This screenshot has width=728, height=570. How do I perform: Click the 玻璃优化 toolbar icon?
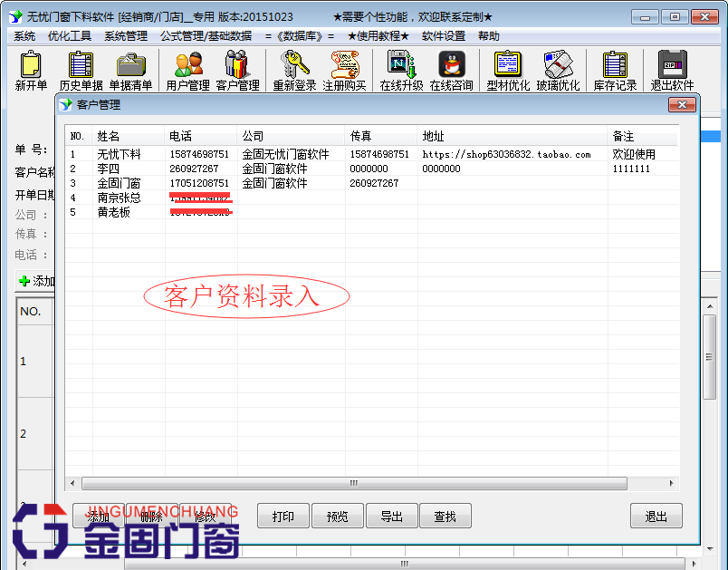pyautogui.click(x=560, y=70)
